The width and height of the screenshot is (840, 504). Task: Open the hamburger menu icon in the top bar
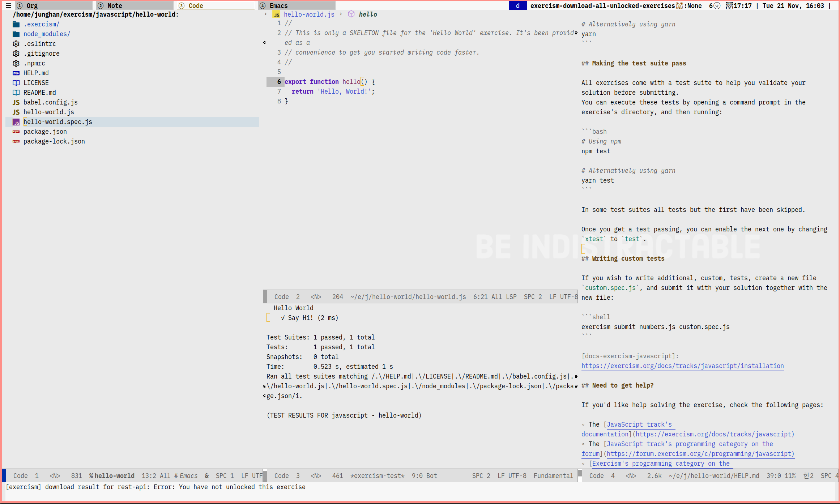(x=9, y=5)
